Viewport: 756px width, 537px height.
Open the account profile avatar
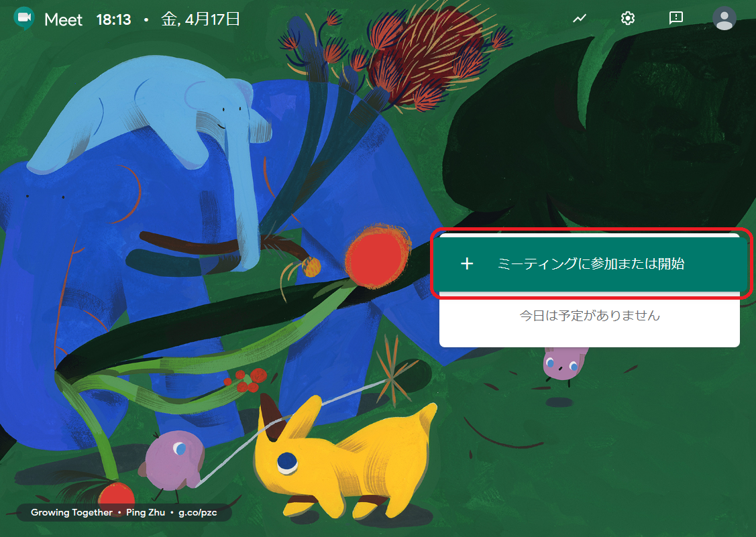(x=724, y=18)
